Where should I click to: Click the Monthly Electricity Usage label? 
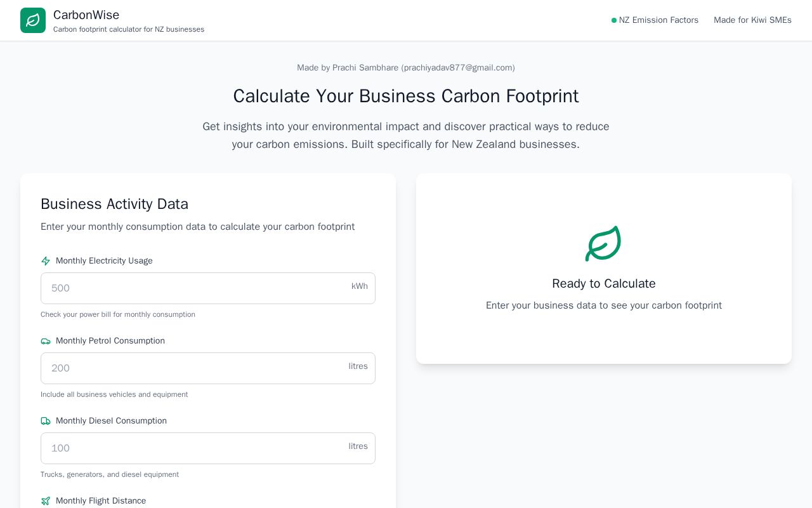pyautogui.click(x=104, y=261)
